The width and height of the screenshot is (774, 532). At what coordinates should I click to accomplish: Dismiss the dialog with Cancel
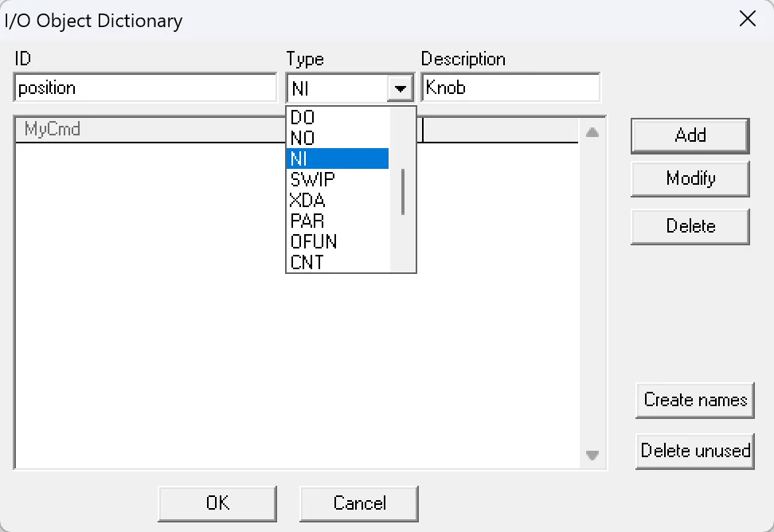point(358,503)
